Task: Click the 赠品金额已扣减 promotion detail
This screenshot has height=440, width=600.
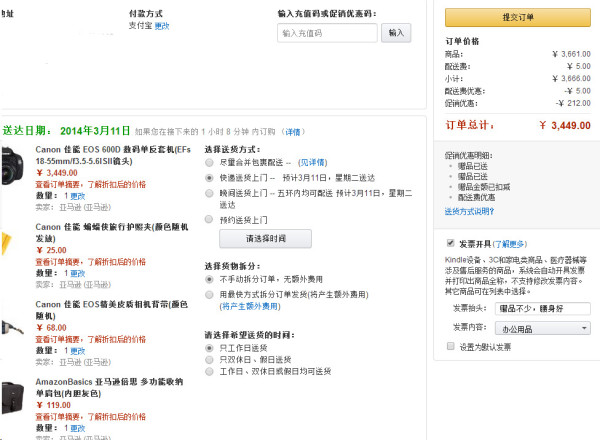Action: (484, 187)
